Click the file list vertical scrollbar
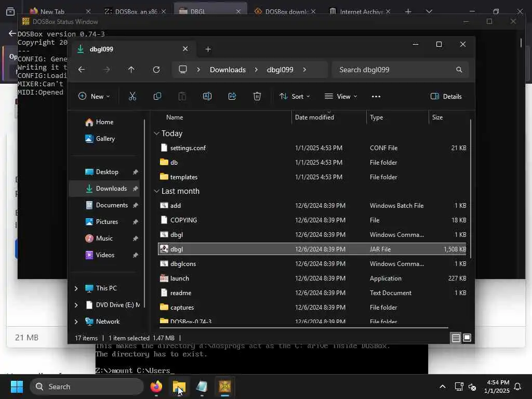Screen dimensions: 532x399 pyautogui.click(x=470, y=188)
